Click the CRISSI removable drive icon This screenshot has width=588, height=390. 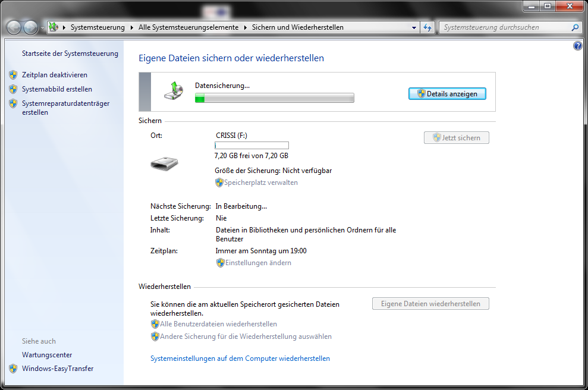click(x=164, y=163)
